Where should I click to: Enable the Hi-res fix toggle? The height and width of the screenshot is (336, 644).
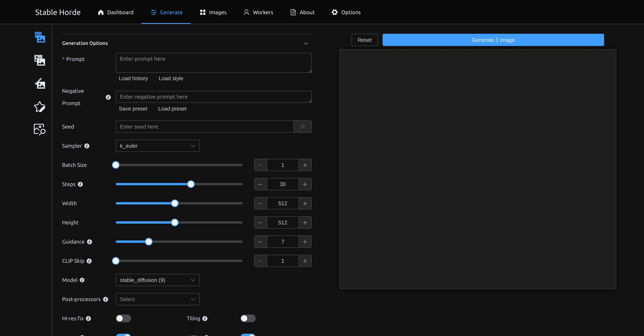point(123,318)
